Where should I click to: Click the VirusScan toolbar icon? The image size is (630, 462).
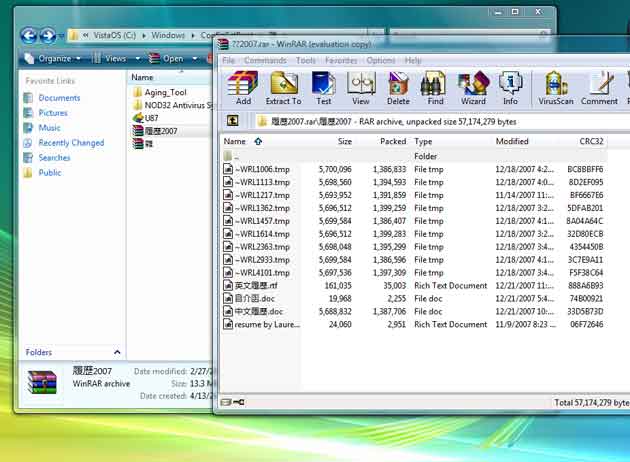tap(556, 88)
